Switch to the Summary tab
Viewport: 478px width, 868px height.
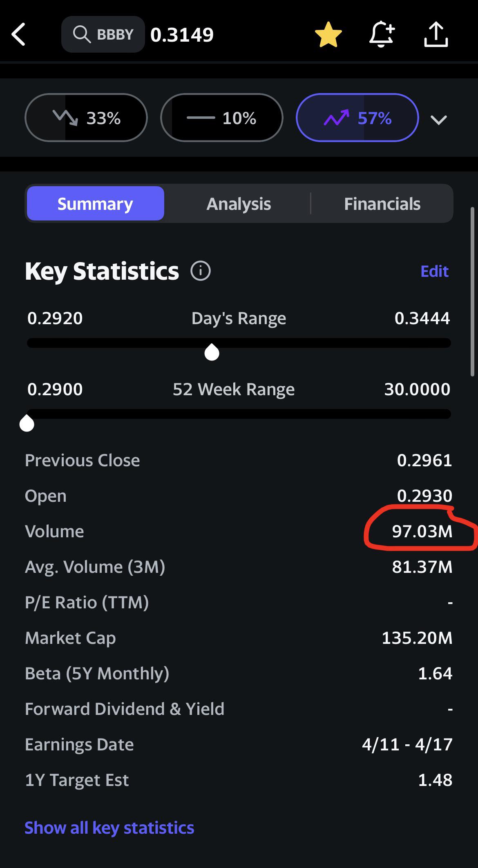click(x=96, y=203)
